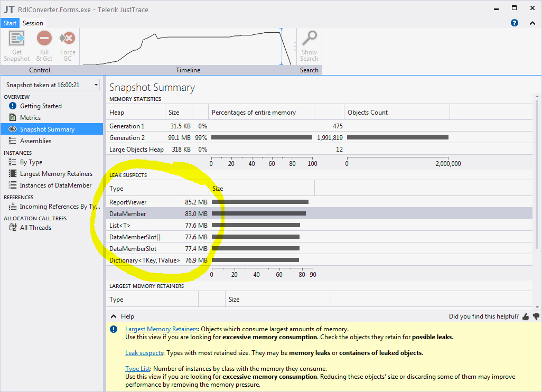
Task: Follow the Leak suspects link
Action: (144, 353)
